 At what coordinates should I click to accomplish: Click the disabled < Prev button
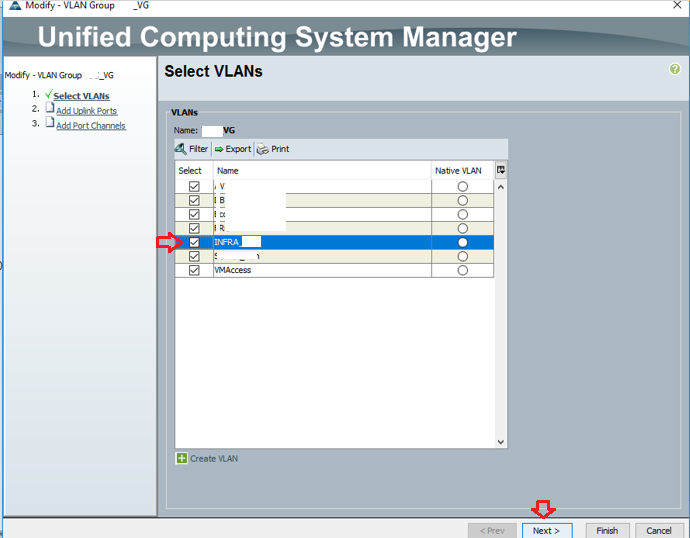pyautogui.click(x=492, y=531)
